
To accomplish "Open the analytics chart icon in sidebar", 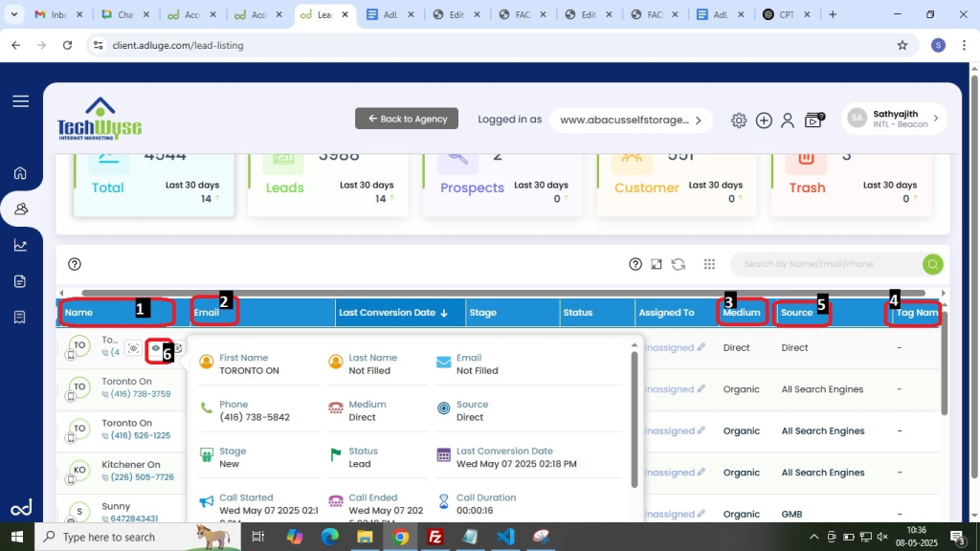I will (x=20, y=245).
